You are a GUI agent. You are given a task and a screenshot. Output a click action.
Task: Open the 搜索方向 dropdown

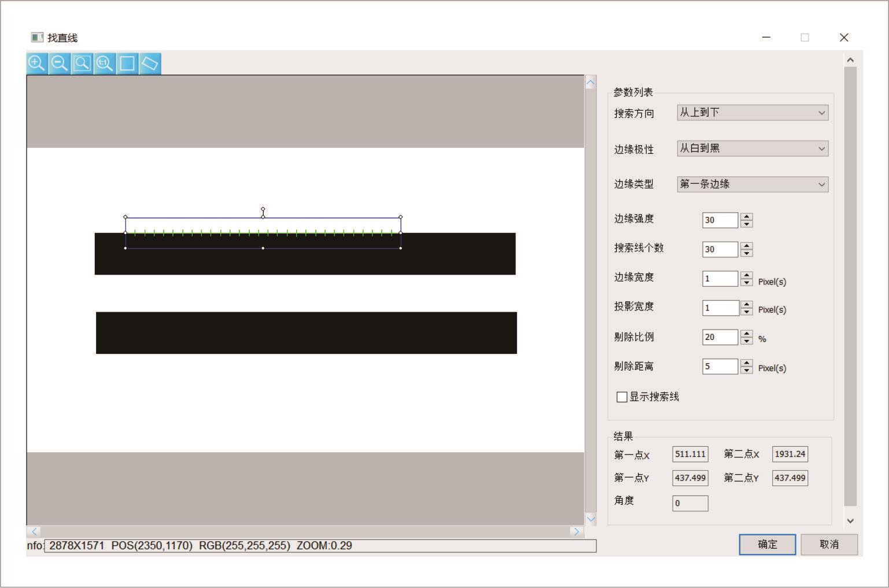[x=752, y=113]
